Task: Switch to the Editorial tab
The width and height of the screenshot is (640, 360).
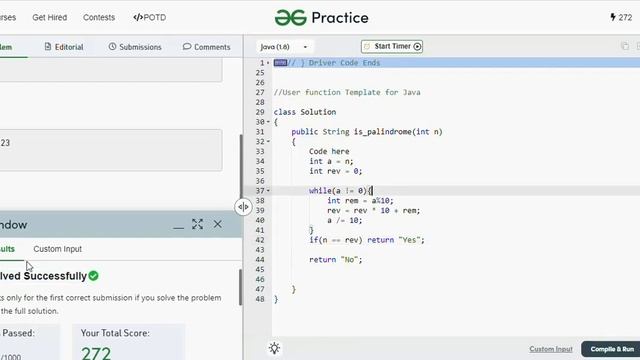Action: [x=64, y=47]
